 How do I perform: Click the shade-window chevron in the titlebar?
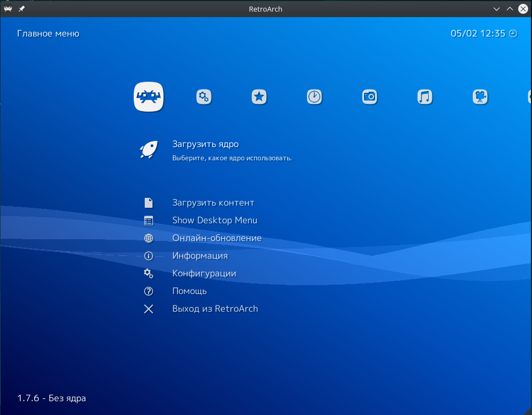pyautogui.click(x=496, y=9)
